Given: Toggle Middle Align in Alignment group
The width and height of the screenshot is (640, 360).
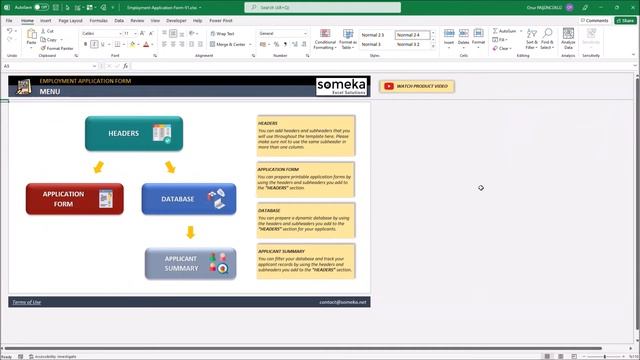Looking at the screenshot, I should (x=173, y=33).
